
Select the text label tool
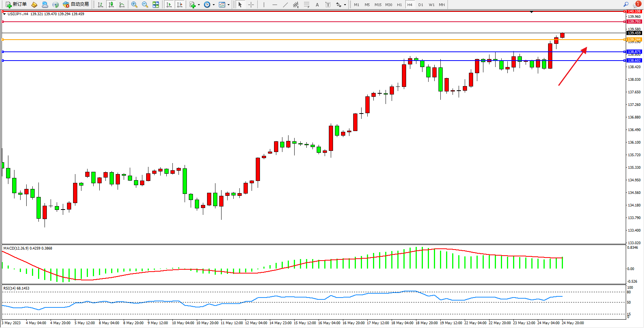click(x=328, y=5)
